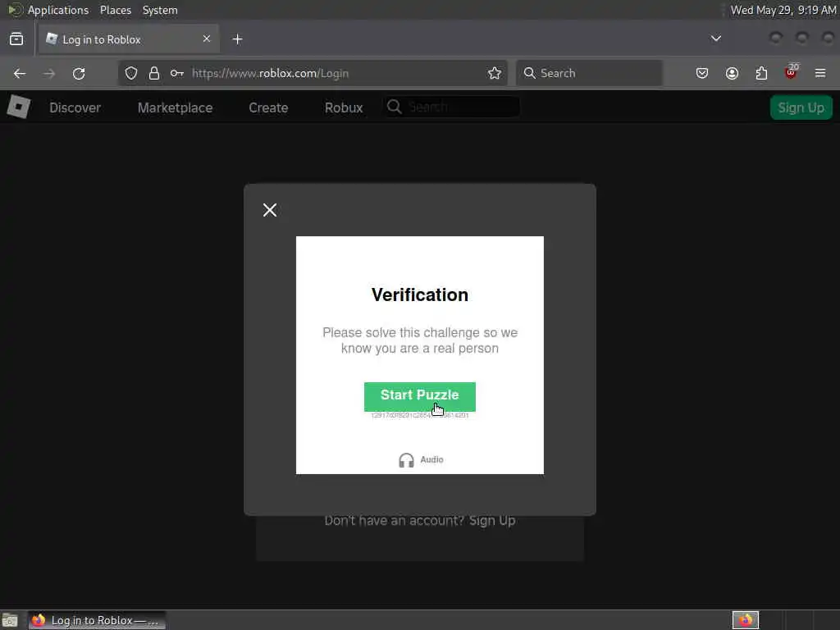Image resolution: width=840 pixels, height=630 pixels.
Task: Click the magnifier icon in Roblox search
Action: pos(395,107)
